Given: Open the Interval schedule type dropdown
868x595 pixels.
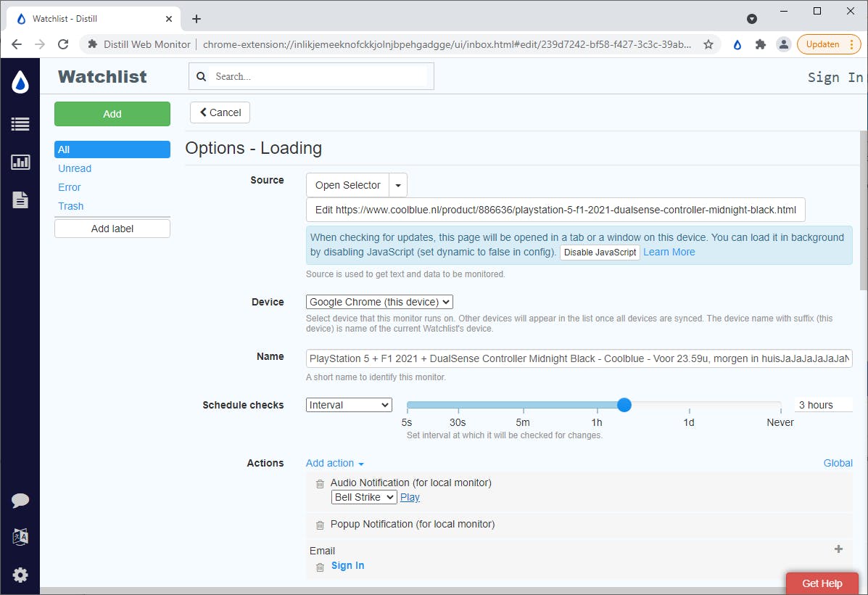Looking at the screenshot, I should click(349, 405).
